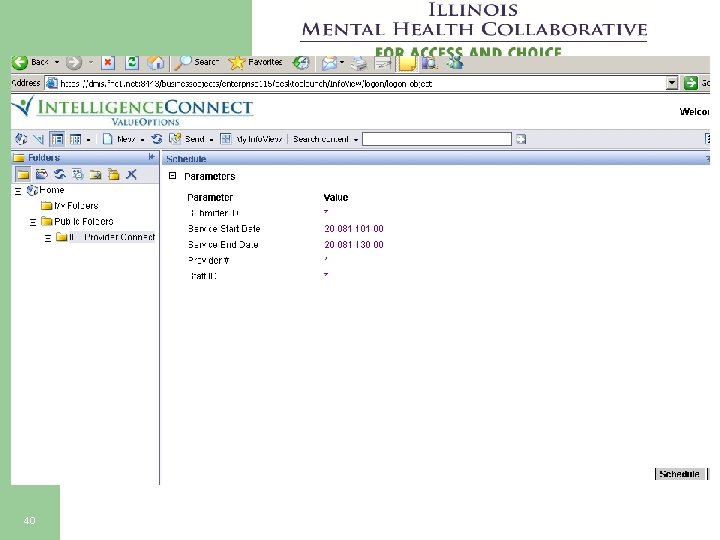Open the Back history dropdown arrow
Screen dimensions: 720x540
57,62
